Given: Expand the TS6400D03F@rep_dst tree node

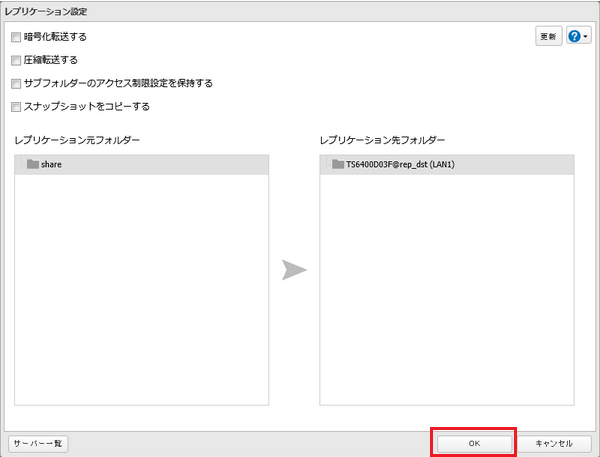Looking at the screenshot, I should point(326,164).
